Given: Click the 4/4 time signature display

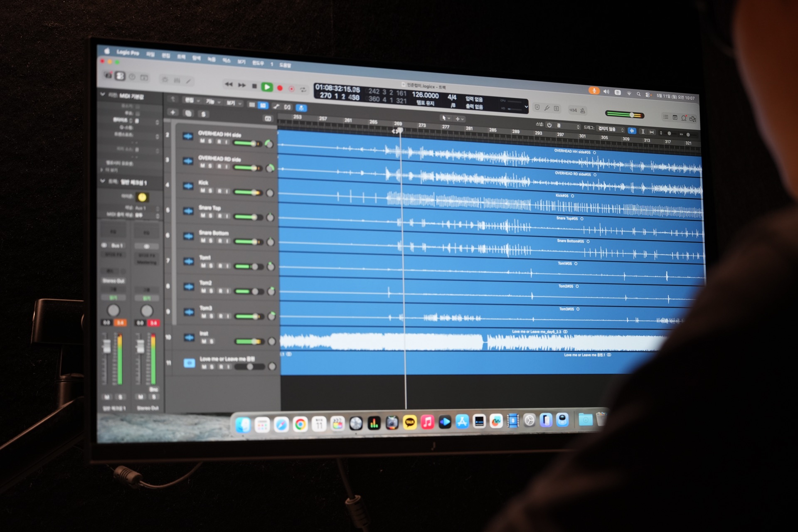Looking at the screenshot, I should pos(452,97).
